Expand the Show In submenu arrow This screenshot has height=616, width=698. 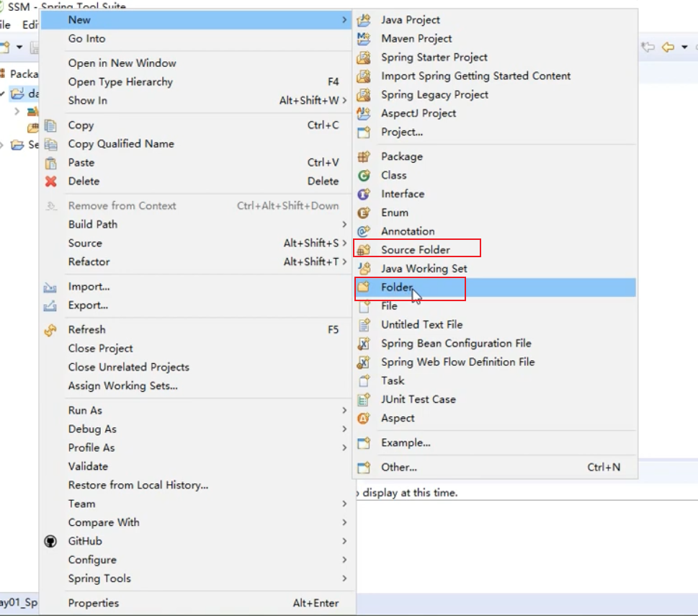click(344, 101)
